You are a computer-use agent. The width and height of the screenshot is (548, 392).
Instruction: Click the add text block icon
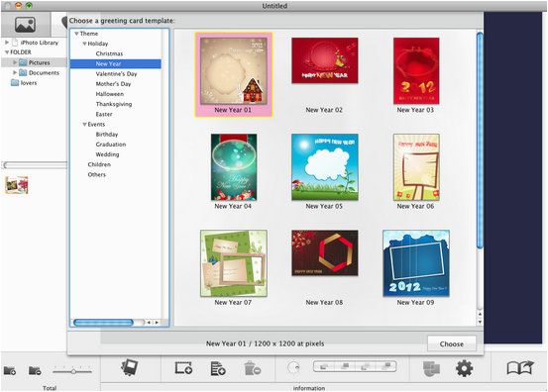(x=218, y=368)
